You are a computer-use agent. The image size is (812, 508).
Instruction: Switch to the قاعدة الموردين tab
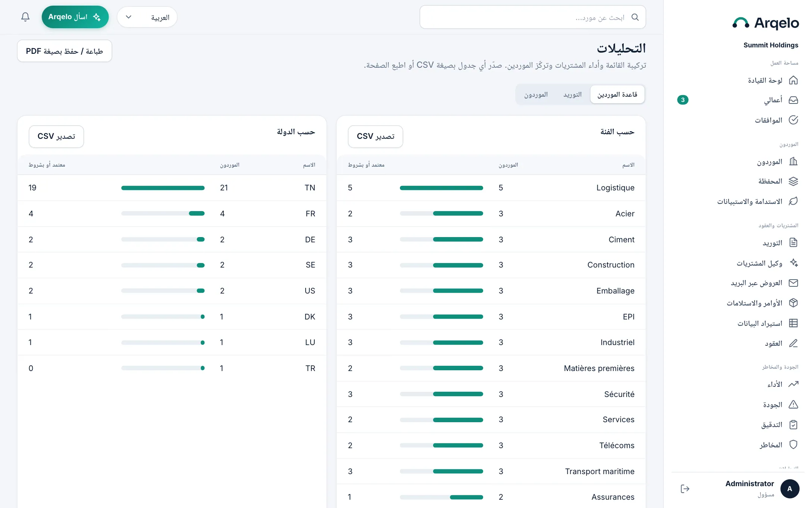(617, 94)
